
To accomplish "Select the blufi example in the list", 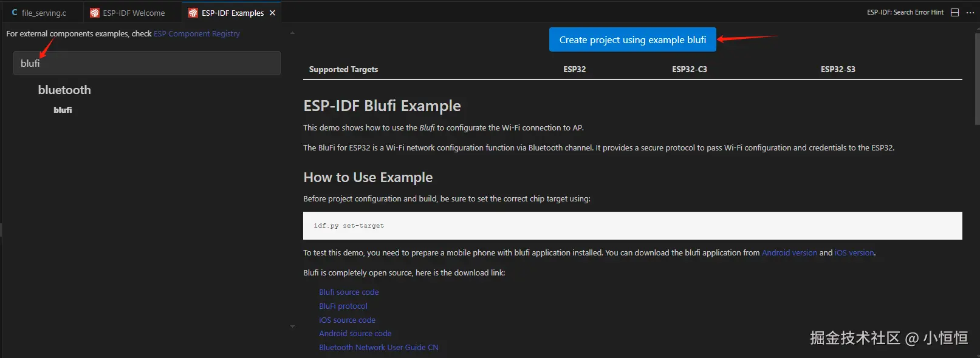I will tap(63, 110).
